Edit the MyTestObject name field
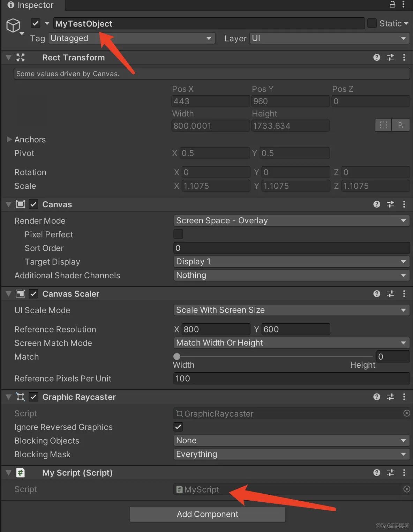Image resolution: width=413 pixels, height=532 pixels. click(x=209, y=23)
